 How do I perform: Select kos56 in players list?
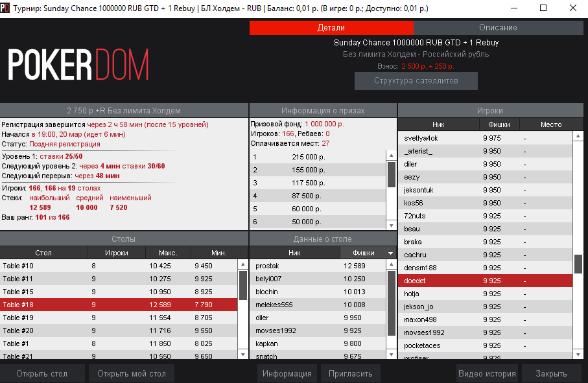[486, 203]
